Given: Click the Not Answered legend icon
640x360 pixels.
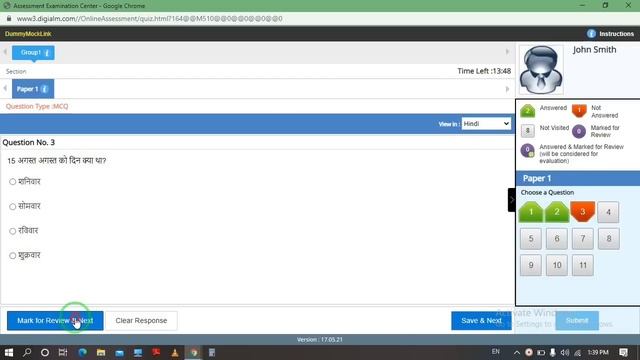Looking at the screenshot, I should [x=579, y=111].
